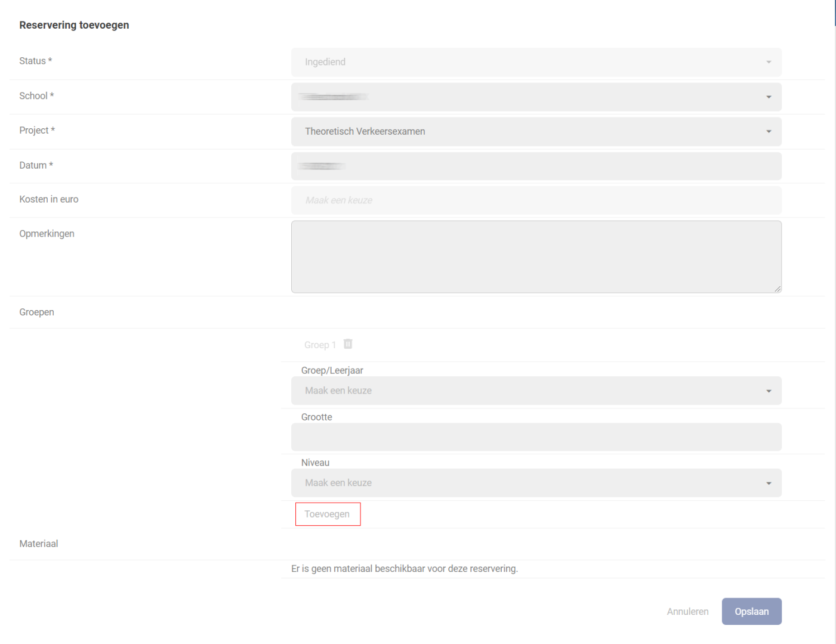Expand the Groep/Leerjaar dropdown
The width and height of the screenshot is (836, 644).
coord(536,391)
